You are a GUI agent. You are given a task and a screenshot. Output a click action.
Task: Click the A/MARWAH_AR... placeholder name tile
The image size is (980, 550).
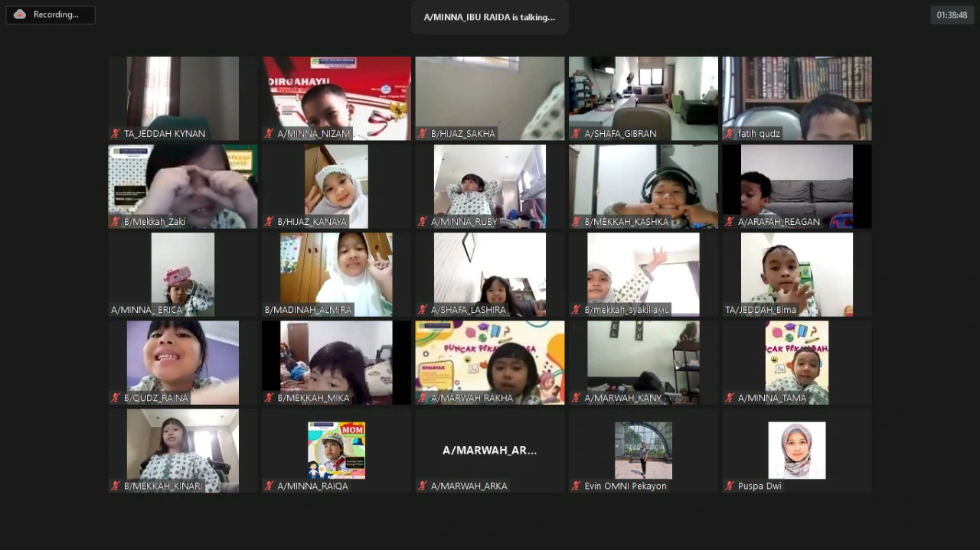[x=490, y=450]
